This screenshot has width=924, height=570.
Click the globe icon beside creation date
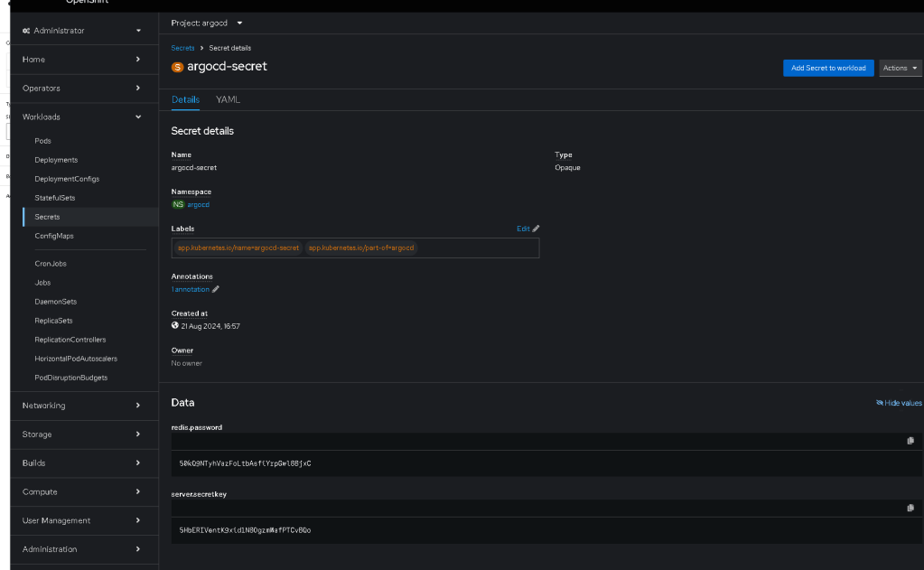tap(175, 325)
